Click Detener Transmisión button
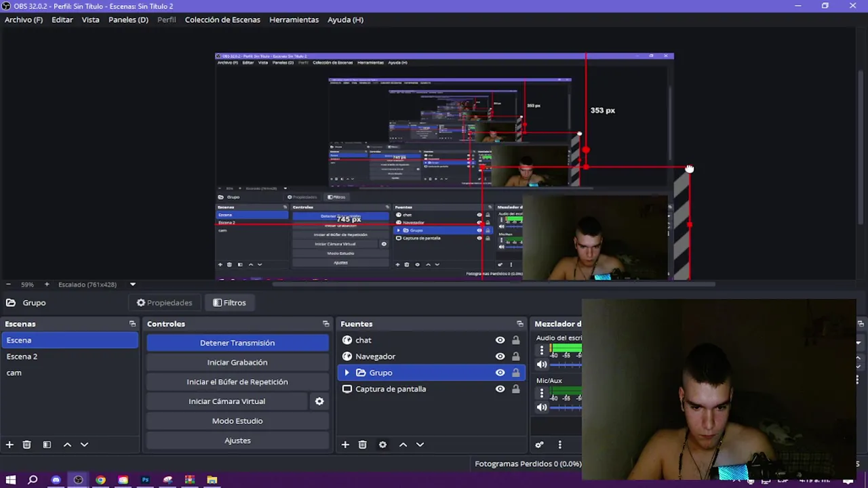Viewport: 868px width, 488px height. point(237,343)
